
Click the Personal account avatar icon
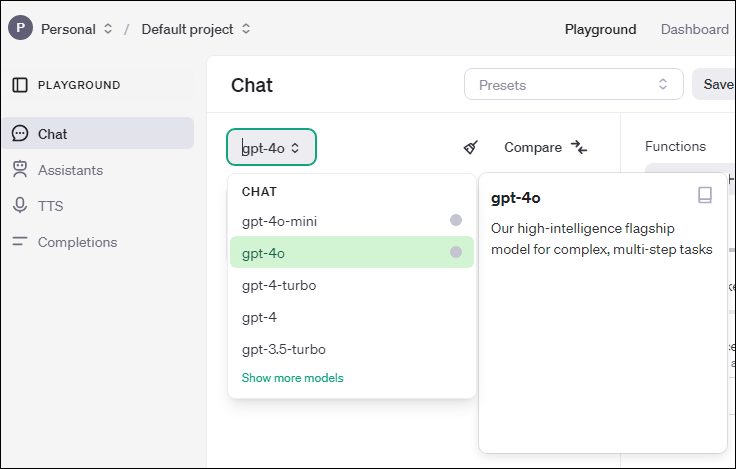(20, 28)
